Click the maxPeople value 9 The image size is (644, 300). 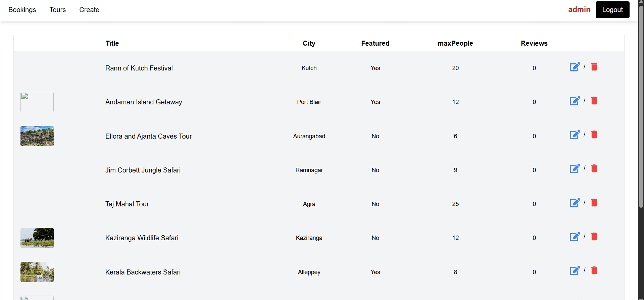pos(455,170)
